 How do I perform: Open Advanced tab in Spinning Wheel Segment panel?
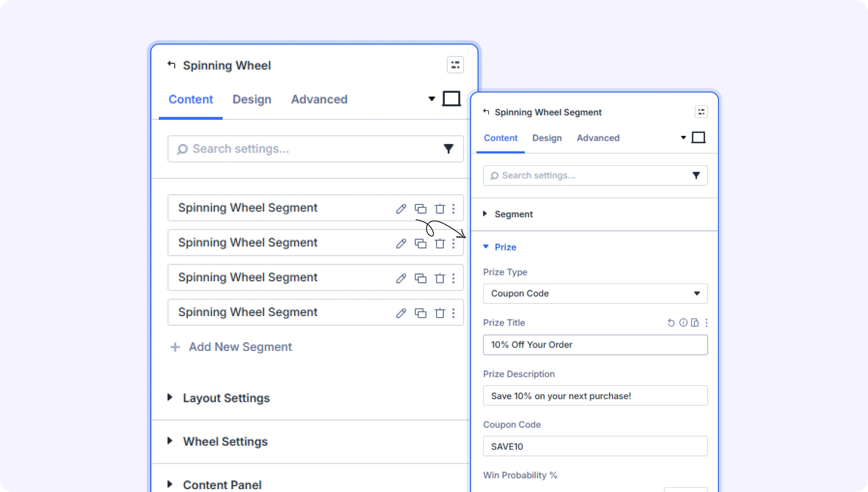(598, 138)
